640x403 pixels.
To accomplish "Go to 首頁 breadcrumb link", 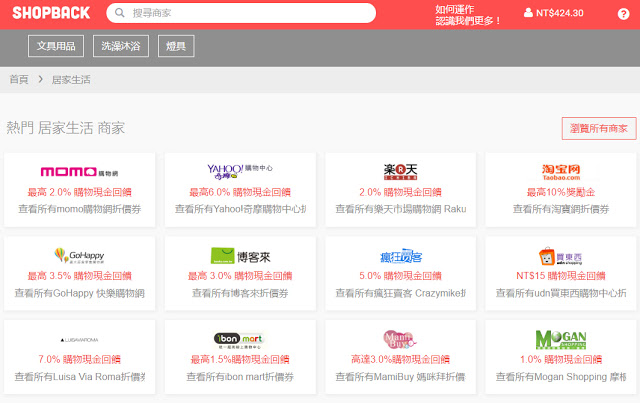I will coord(18,79).
